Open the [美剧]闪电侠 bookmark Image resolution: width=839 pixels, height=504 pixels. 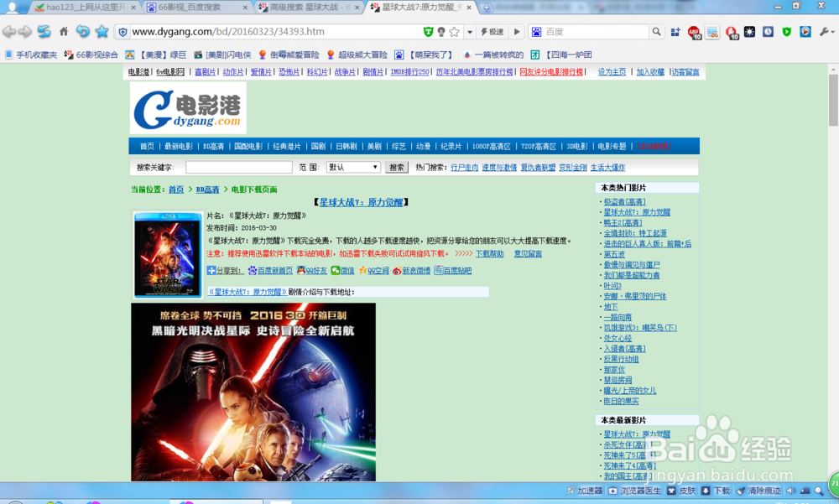point(222,55)
